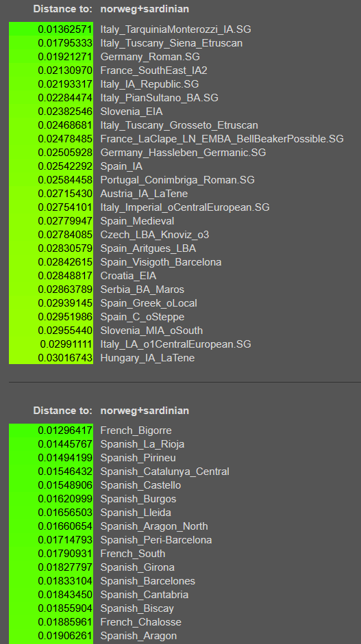
Task: Select the Spain_IA row
Action: click(121, 166)
